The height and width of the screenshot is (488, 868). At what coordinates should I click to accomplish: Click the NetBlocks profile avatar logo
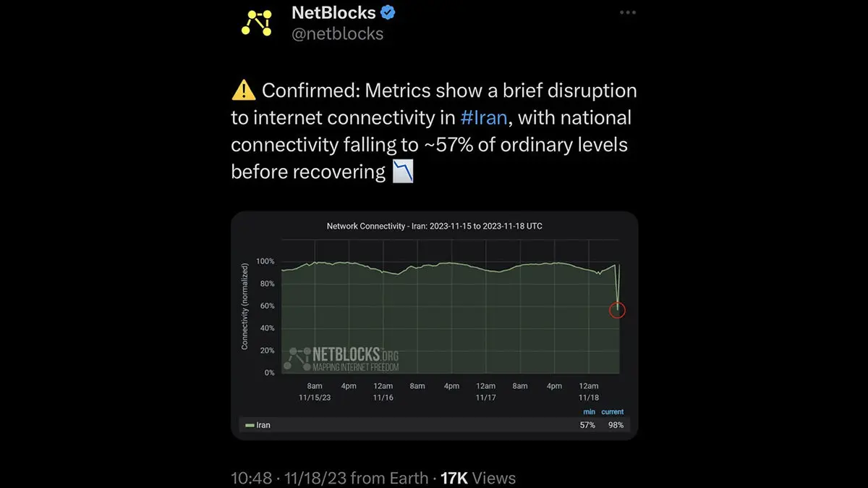(x=256, y=23)
